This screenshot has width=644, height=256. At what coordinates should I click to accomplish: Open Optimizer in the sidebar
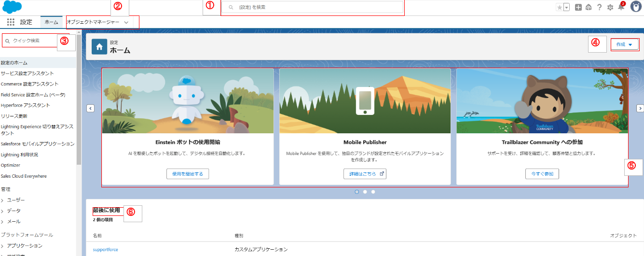tap(11, 165)
